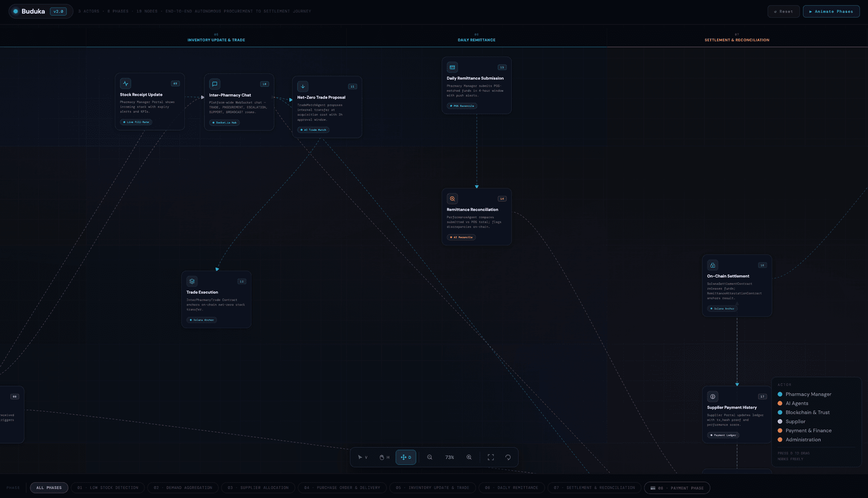Click the Animate Phases button
Viewport: 868px width, 498px height.
click(831, 11)
